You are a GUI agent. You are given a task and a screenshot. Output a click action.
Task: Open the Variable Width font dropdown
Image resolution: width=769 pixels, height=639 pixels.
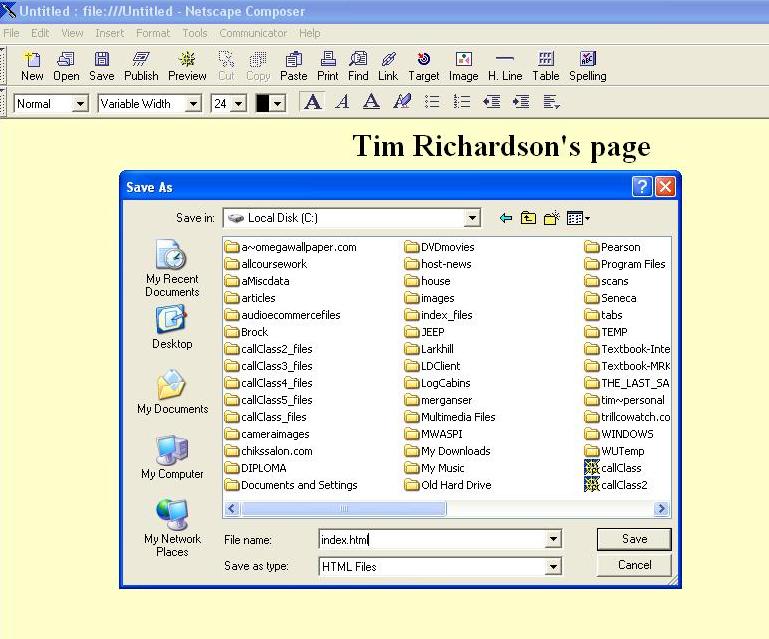click(194, 103)
